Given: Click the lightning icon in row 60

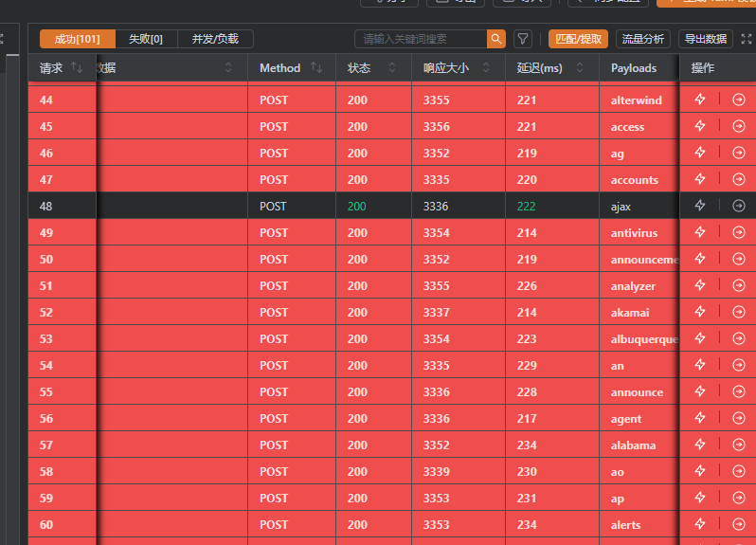Looking at the screenshot, I should (700, 524).
